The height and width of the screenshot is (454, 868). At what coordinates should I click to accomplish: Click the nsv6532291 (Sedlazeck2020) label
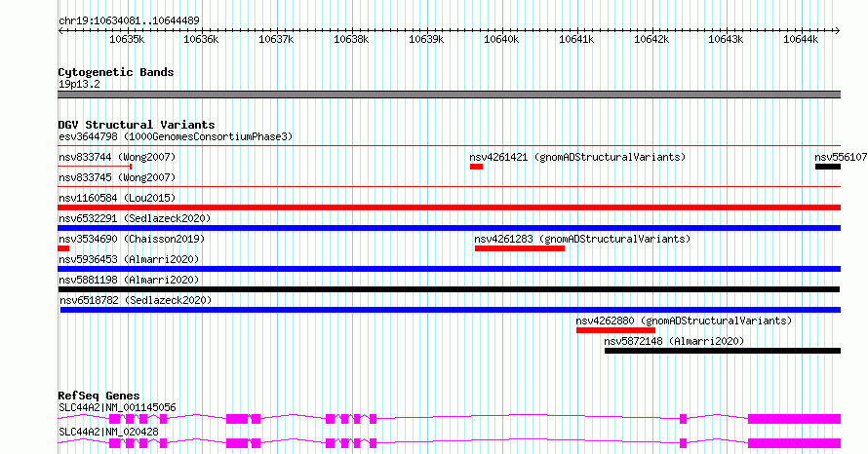pos(135,218)
